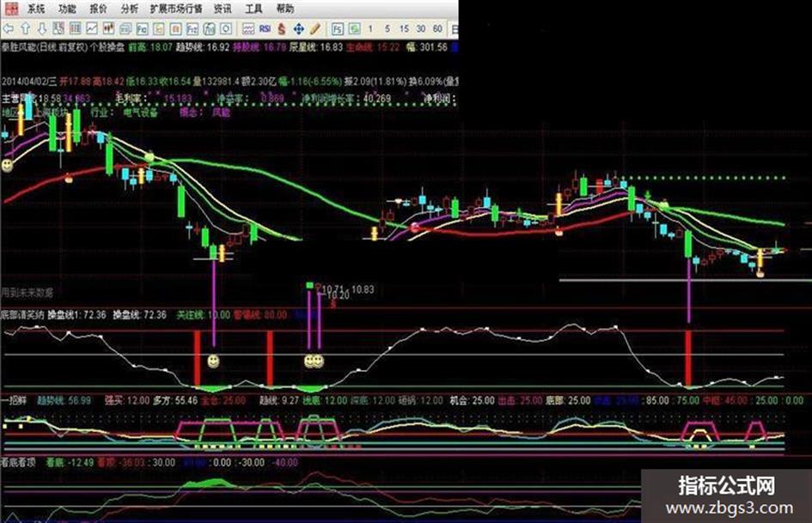Click the back arrow toolbar icon
Screen dimensions: 812x523
9,29
